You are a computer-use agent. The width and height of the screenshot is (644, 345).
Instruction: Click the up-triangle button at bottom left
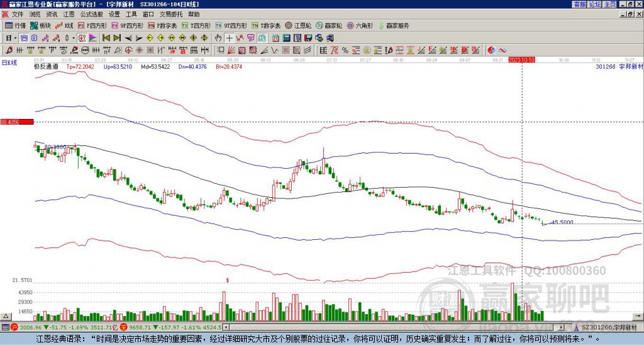[6, 316]
